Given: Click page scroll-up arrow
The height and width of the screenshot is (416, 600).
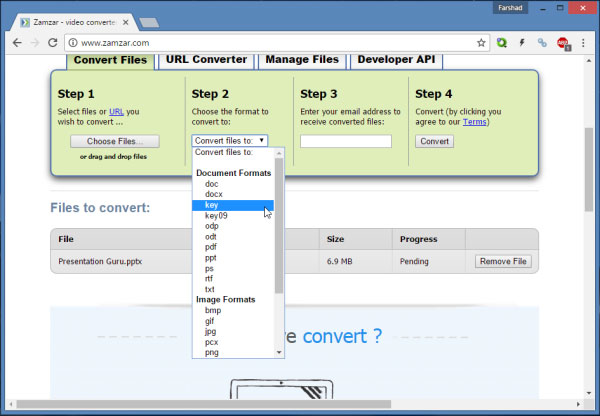Looking at the screenshot, I should 589,61.
